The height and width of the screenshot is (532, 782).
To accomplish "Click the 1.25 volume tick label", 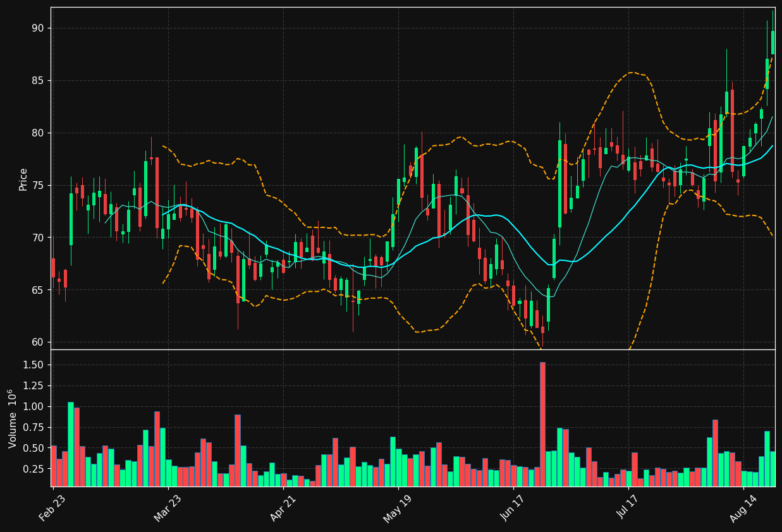I will click(x=34, y=385).
